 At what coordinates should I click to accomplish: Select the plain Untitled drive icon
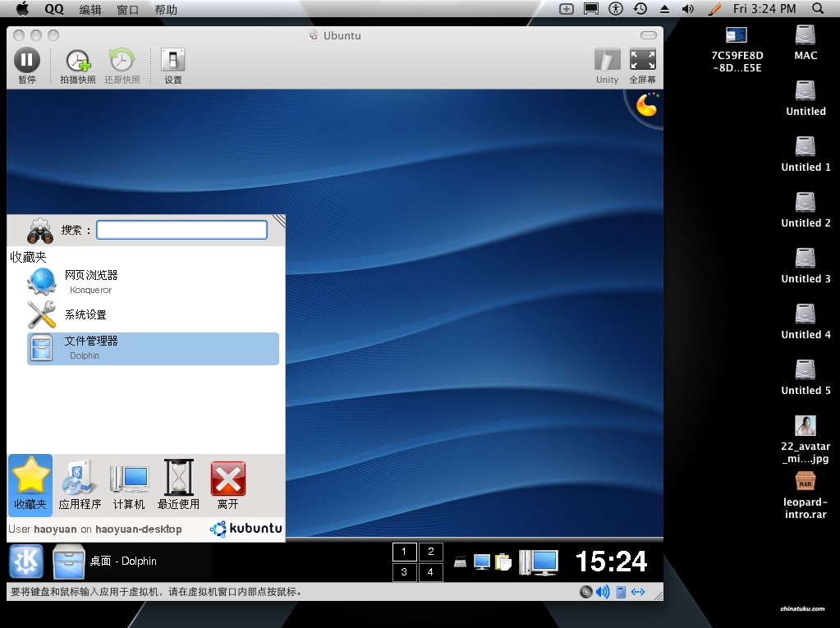[x=806, y=99]
